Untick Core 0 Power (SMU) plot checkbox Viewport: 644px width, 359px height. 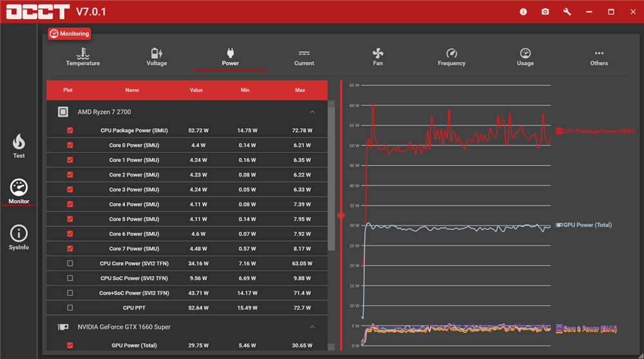pyautogui.click(x=70, y=145)
